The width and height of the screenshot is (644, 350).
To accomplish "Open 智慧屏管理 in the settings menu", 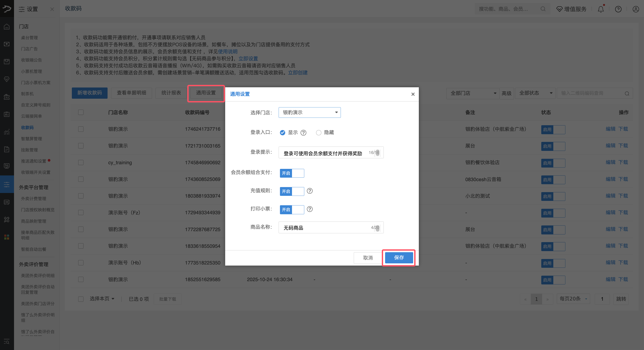I will click(x=32, y=139).
